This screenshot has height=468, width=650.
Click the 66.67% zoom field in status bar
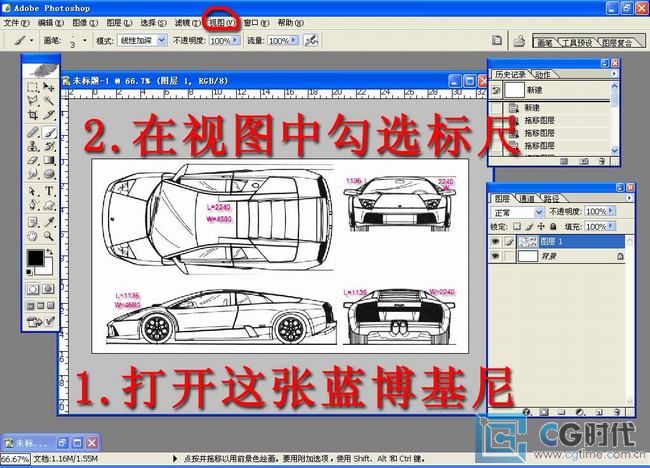pyautogui.click(x=15, y=459)
